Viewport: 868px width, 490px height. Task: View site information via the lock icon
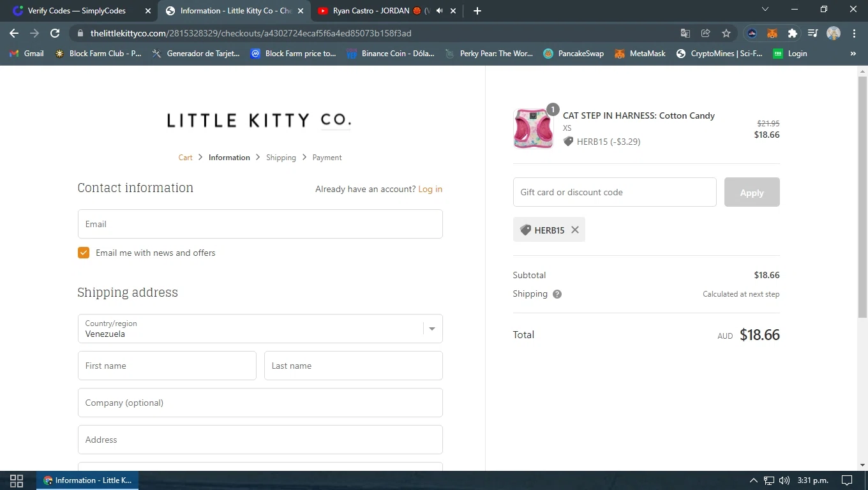click(x=80, y=33)
